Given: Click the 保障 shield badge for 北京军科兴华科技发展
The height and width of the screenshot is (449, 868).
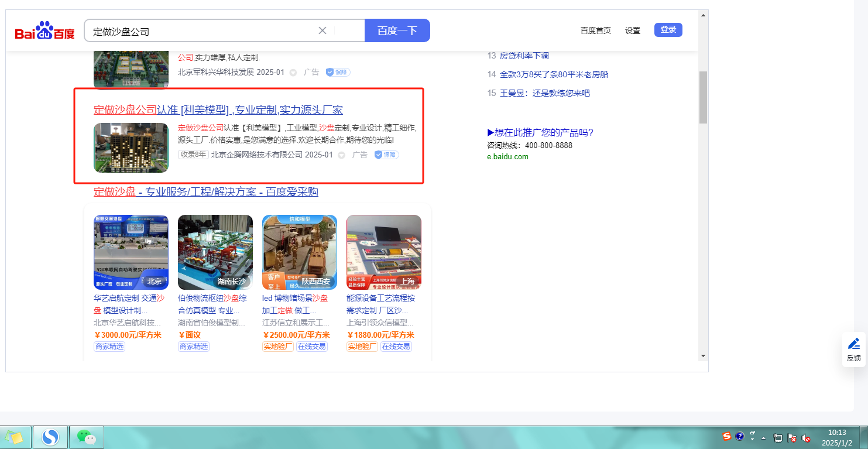Looking at the screenshot, I should click(x=338, y=72).
